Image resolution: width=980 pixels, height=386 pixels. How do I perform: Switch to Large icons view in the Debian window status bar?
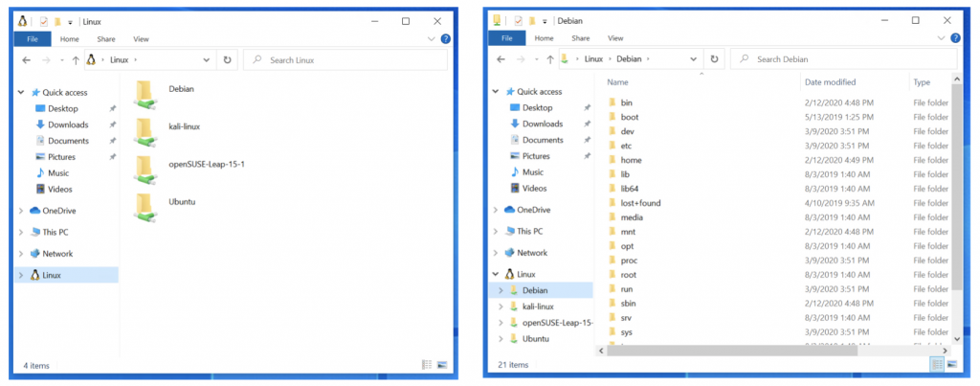click(952, 364)
